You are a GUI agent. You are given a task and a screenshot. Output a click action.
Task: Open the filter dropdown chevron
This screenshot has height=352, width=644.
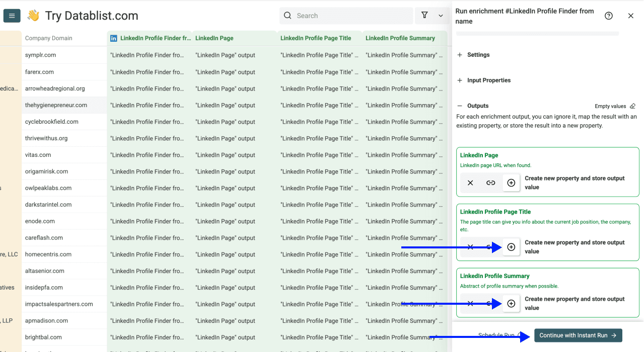pos(441,16)
